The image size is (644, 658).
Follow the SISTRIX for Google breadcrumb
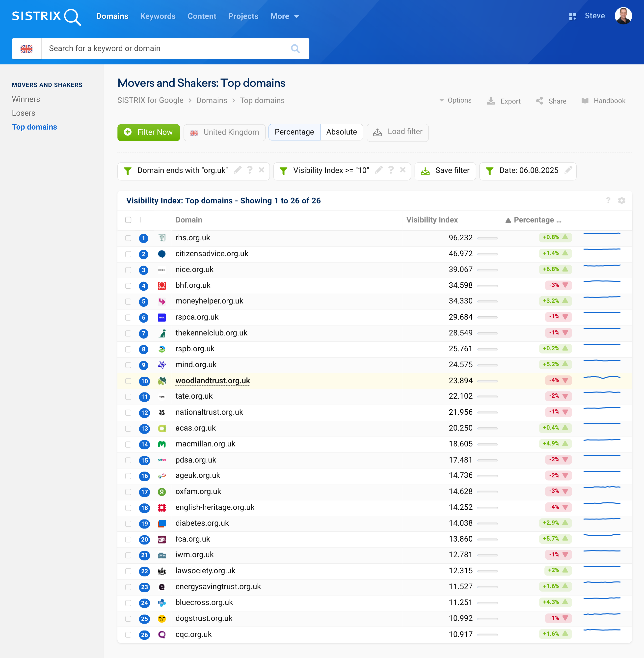151,101
